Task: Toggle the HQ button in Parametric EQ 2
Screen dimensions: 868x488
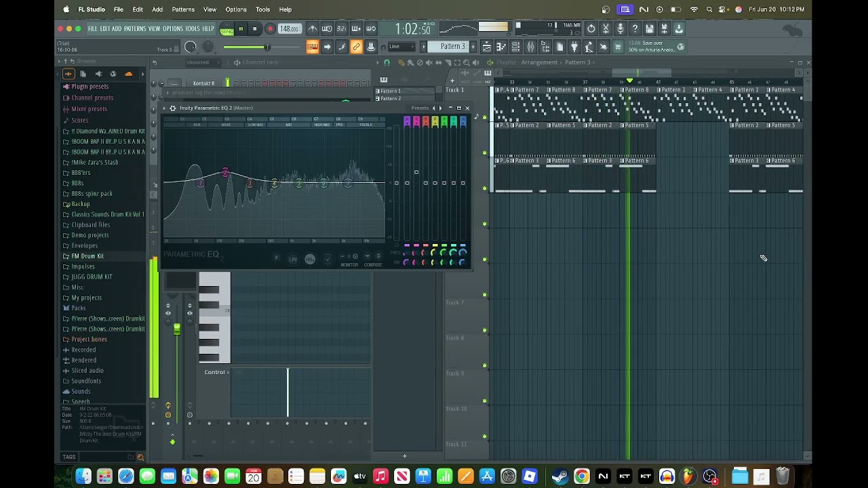Action: click(309, 260)
